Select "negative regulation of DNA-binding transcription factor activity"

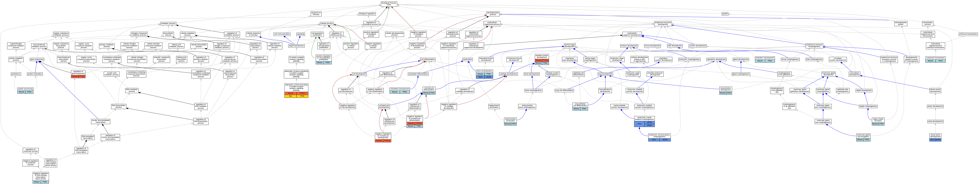41,178
